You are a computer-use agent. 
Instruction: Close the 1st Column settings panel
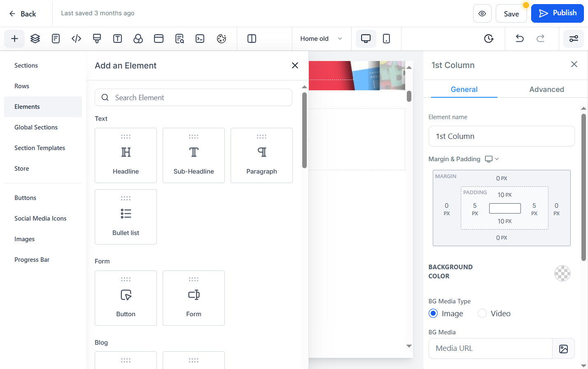[574, 64]
